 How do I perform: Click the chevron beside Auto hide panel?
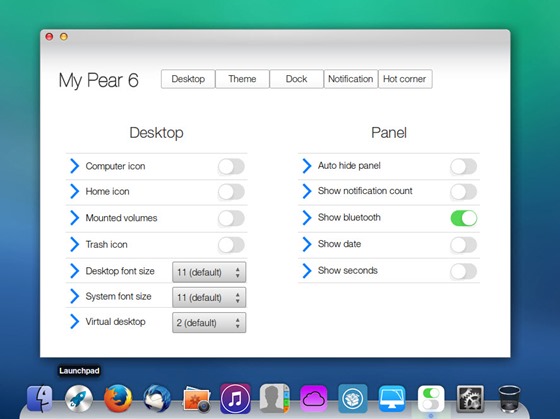click(307, 166)
